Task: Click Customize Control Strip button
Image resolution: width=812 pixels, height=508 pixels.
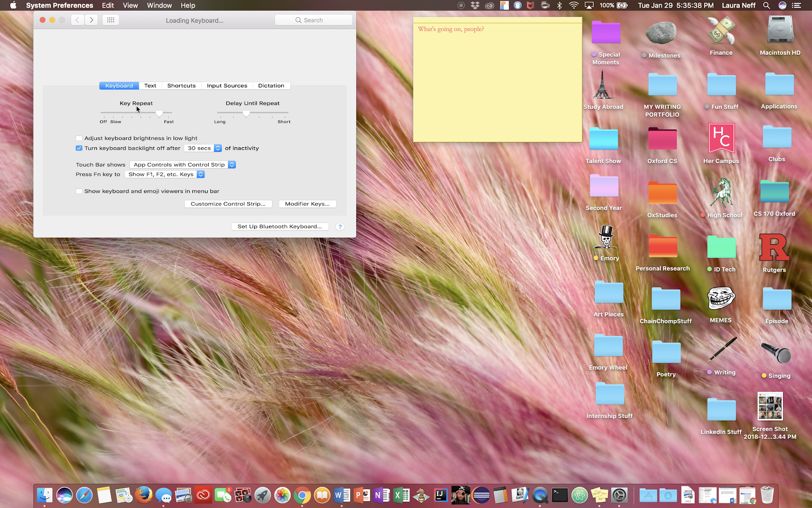Action: 228,204
